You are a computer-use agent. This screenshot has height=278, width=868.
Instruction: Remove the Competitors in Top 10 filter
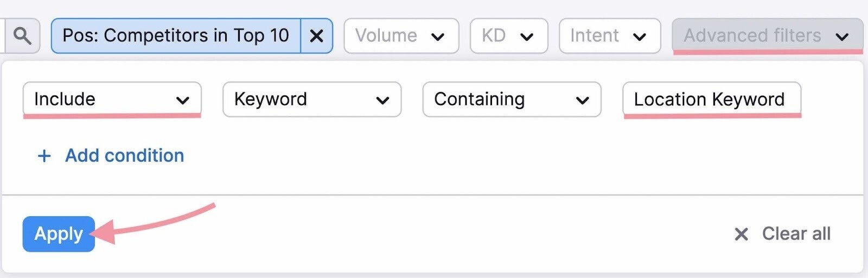click(x=316, y=36)
